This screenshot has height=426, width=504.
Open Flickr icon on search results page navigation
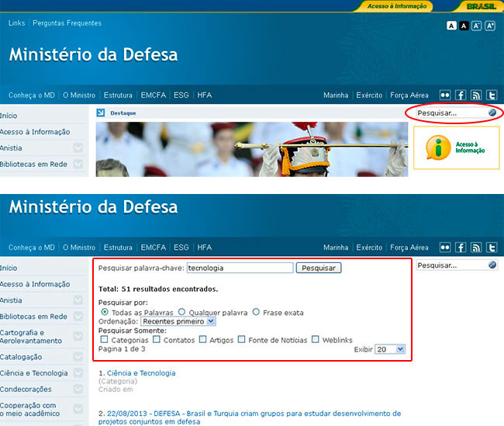click(445, 248)
